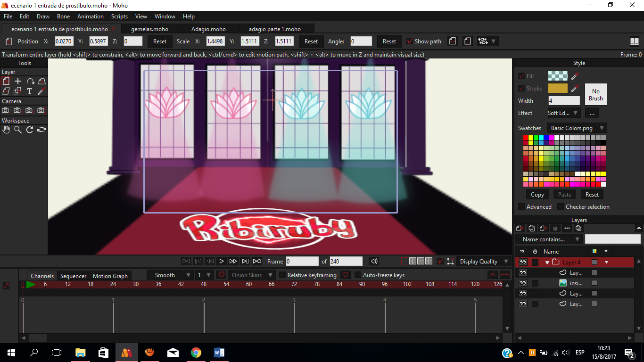Select the Add Text tool
The height and width of the screenshot is (362, 644).
[29, 91]
